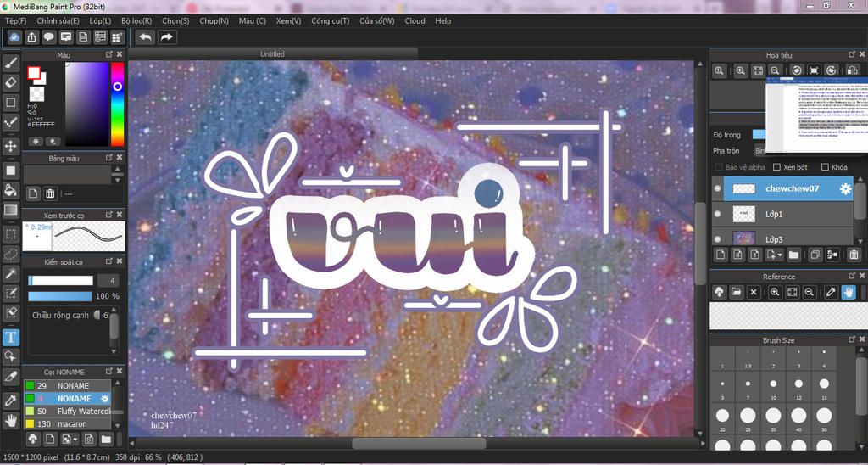Switch to the Untitled canvas tab
Screen dimensions: 868x465
[272, 53]
